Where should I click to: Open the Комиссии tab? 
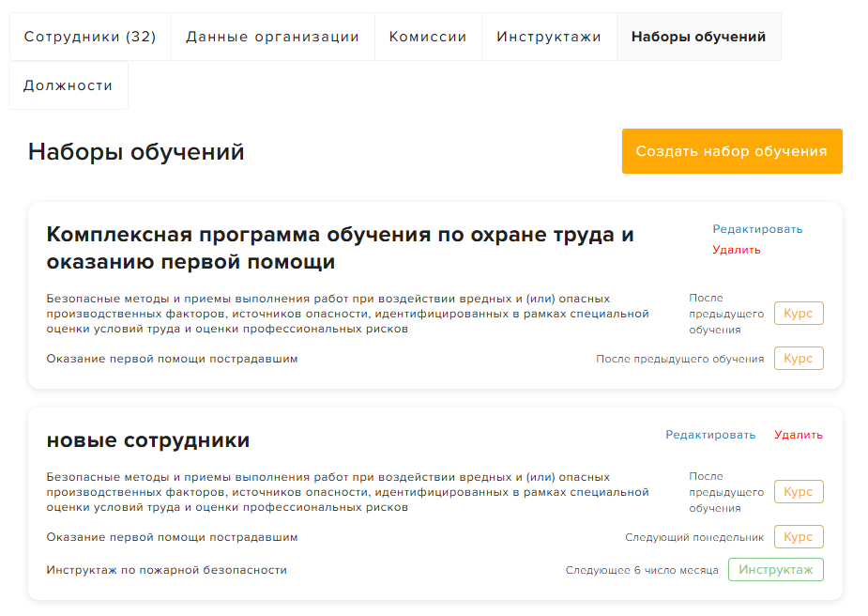(x=428, y=37)
